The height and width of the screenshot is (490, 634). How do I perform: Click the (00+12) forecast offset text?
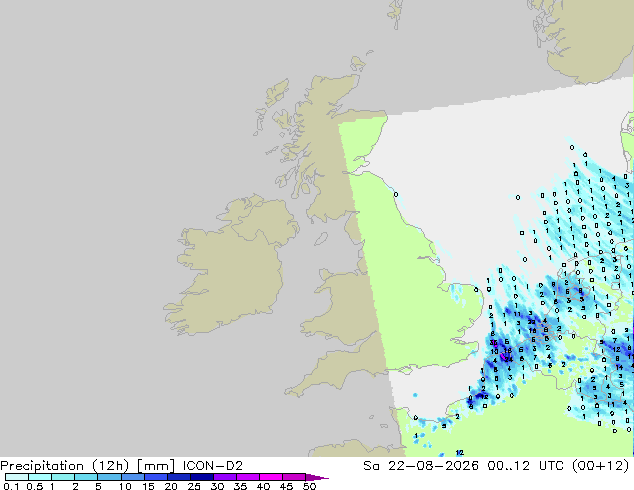[600, 466]
